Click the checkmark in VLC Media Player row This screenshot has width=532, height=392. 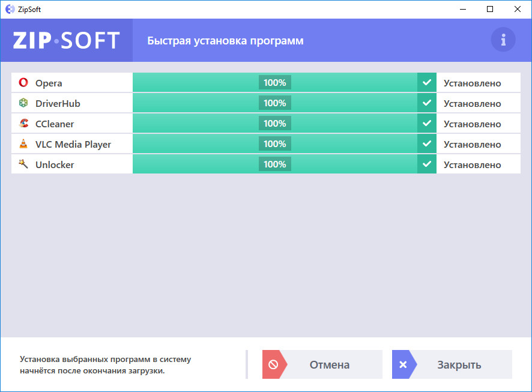pos(427,143)
